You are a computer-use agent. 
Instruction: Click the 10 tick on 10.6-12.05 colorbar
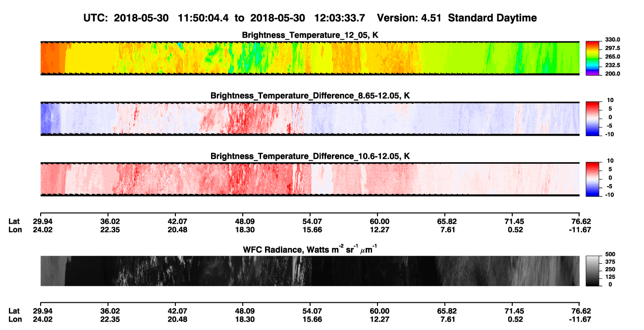[x=609, y=161]
